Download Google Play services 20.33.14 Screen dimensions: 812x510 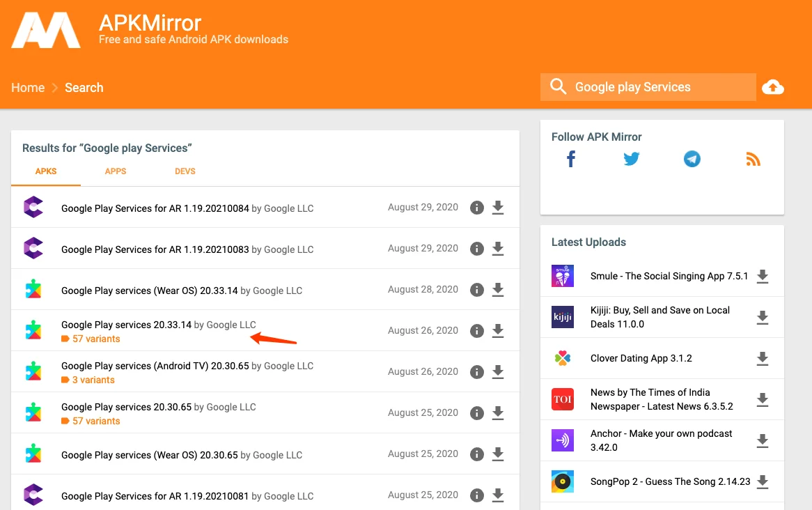pos(498,331)
